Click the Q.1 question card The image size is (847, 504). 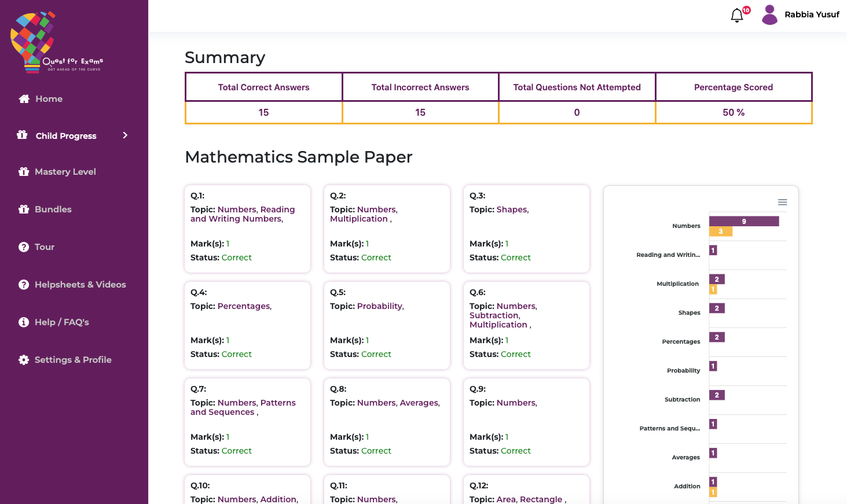click(247, 229)
